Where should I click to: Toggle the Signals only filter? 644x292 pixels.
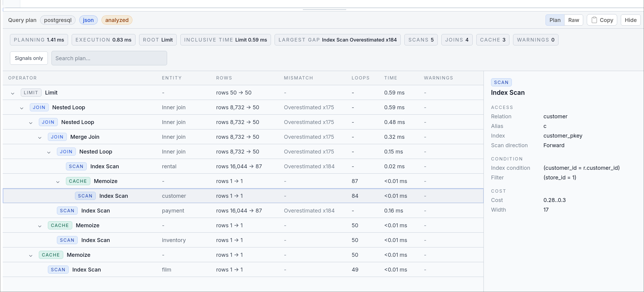click(x=29, y=58)
